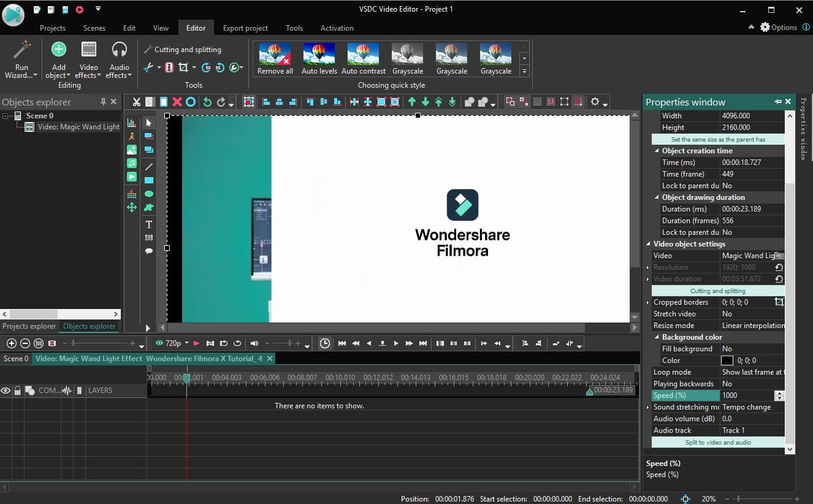The image size is (813, 504).
Task: Pin the Objects explorer panel
Action: tap(103, 102)
